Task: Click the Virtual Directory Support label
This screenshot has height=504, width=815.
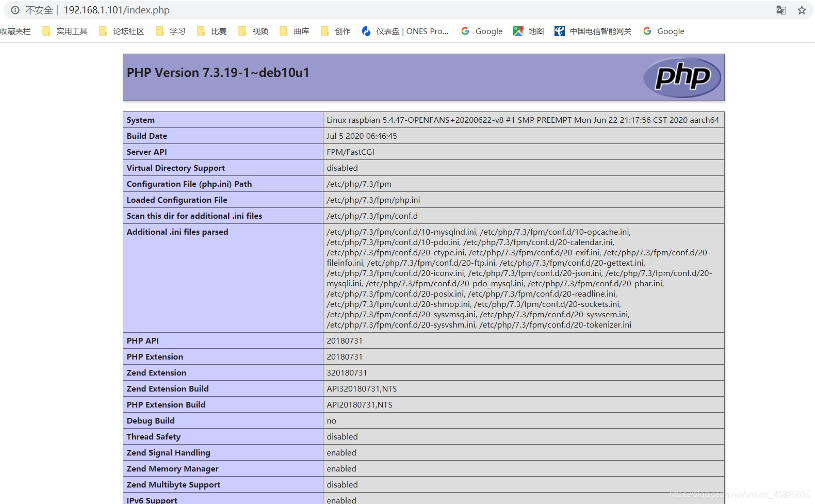Action: pyautogui.click(x=175, y=168)
